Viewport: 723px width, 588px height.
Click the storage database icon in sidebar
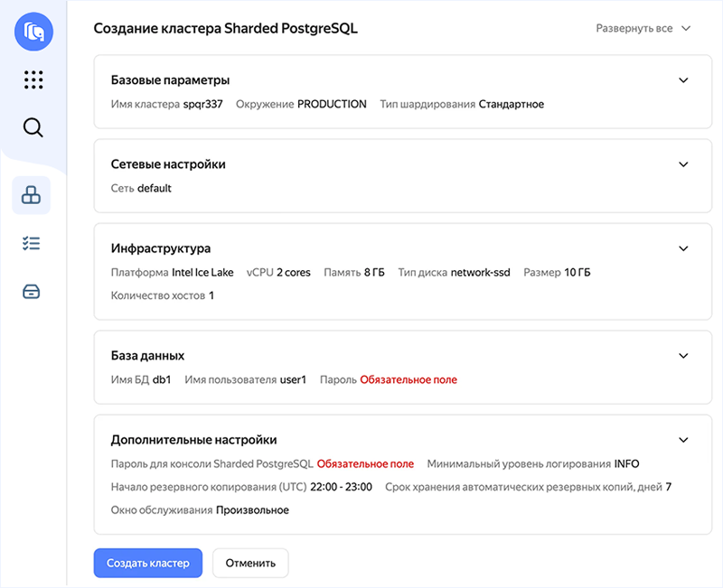tap(33, 290)
